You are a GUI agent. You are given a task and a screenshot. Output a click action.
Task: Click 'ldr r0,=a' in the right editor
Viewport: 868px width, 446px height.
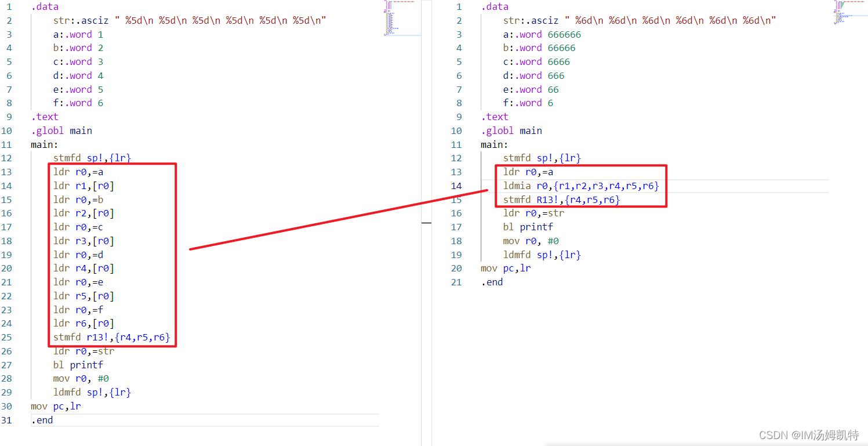point(528,172)
